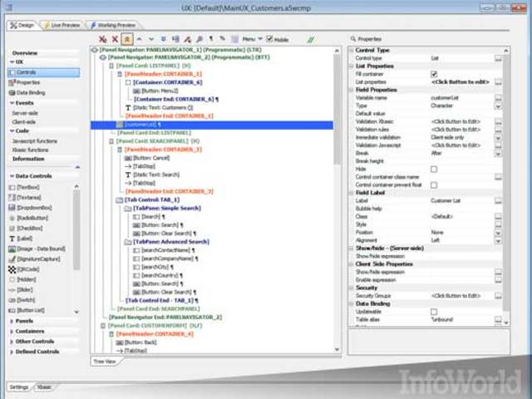Open the Type property dropdown

(x=498, y=106)
